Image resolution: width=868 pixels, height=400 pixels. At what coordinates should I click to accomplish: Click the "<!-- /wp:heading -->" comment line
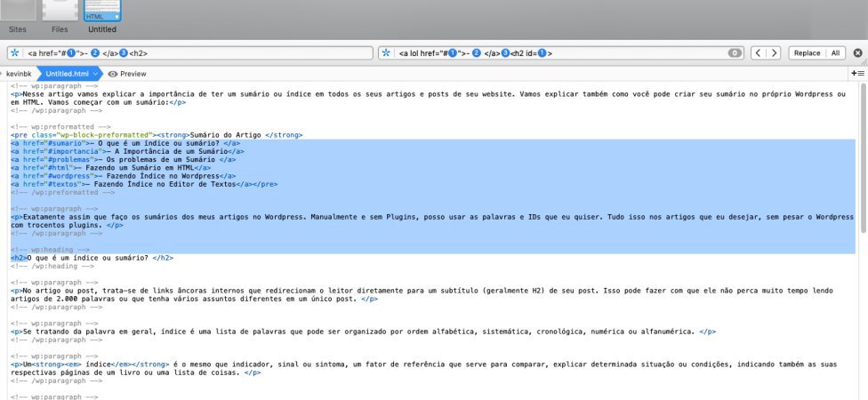pos(52,266)
